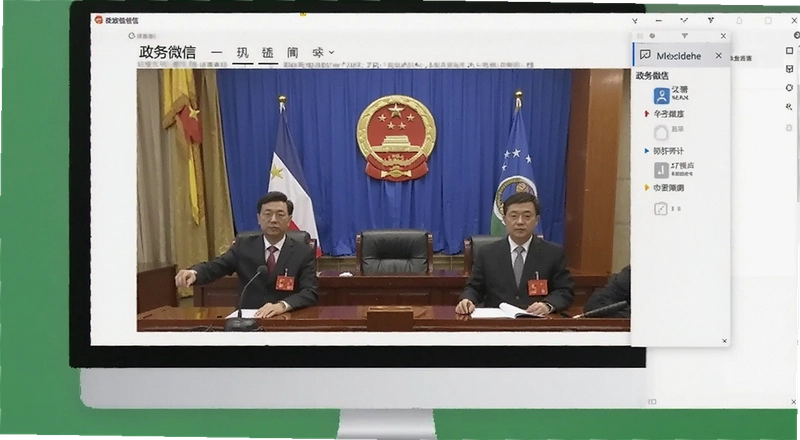Click the checklist icon at panel bottom
This screenshot has height=440, width=800.
[661, 208]
